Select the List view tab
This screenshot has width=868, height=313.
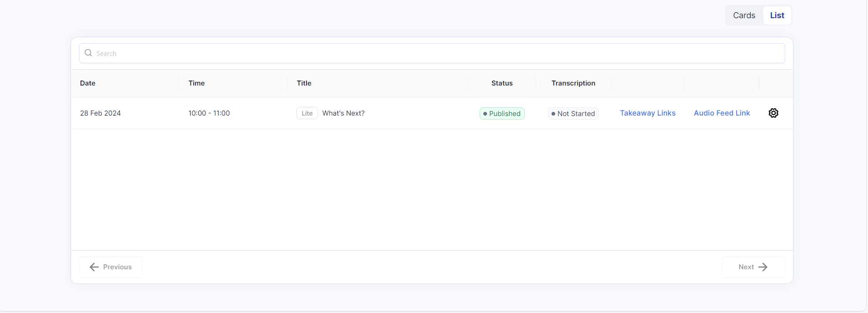tap(777, 15)
